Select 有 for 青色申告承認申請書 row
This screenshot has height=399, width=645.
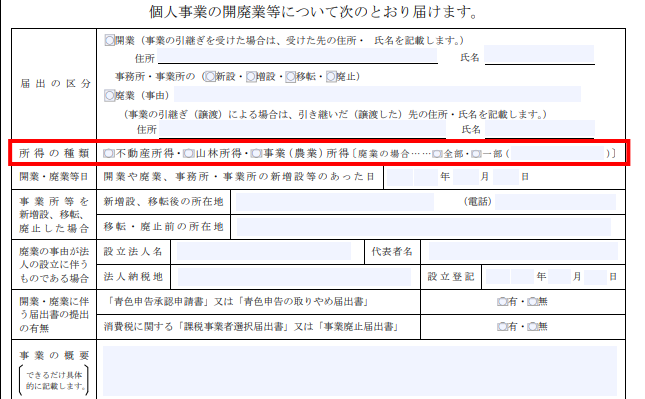click(502, 302)
